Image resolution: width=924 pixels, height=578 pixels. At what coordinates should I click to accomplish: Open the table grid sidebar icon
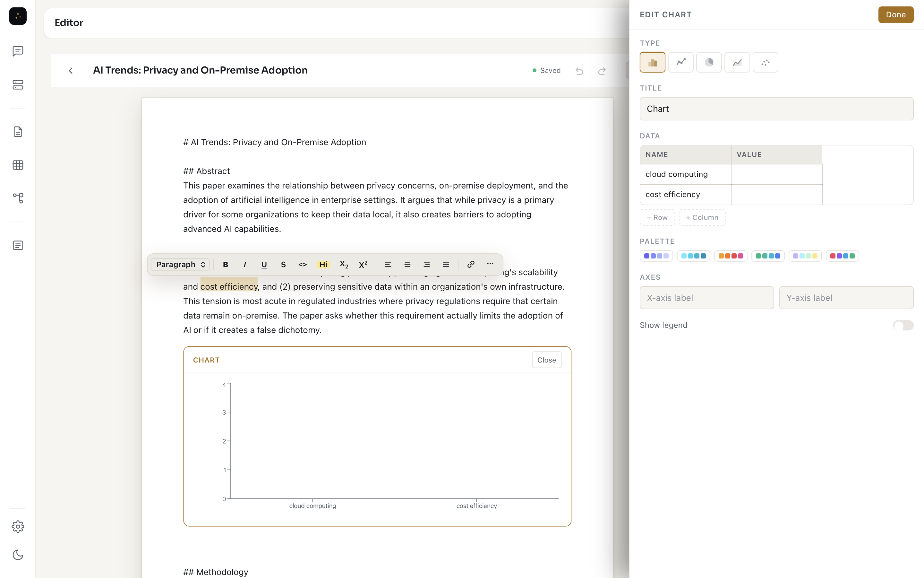pos(18,165)
